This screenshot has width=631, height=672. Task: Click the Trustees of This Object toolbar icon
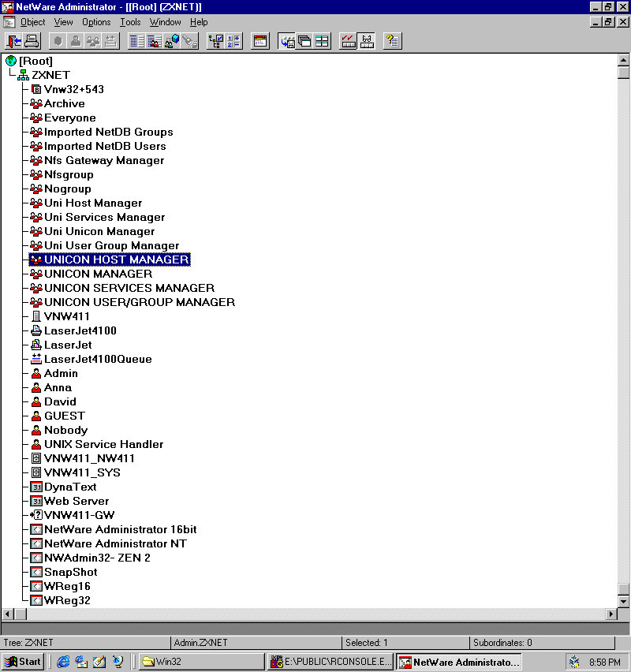(x=155, y=41)
